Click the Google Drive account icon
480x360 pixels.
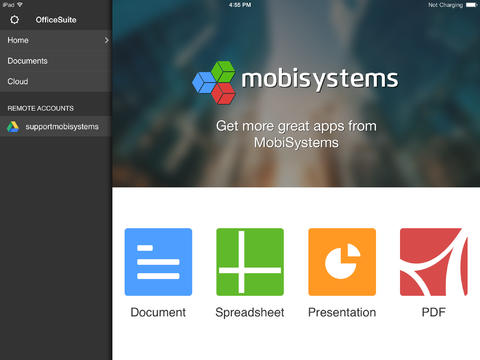[13, 127]
